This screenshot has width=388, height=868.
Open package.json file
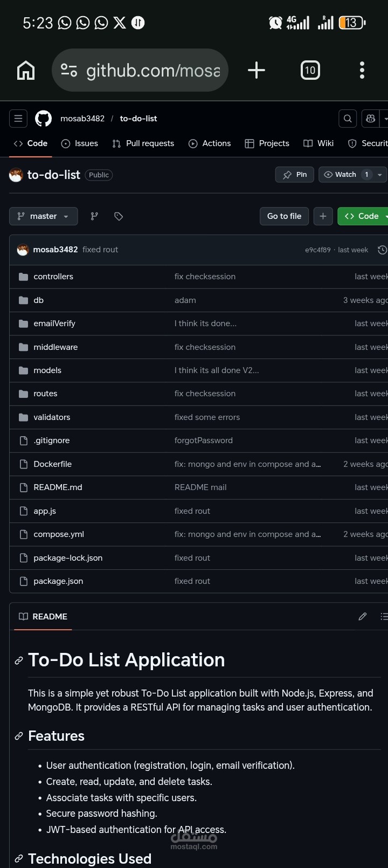click(x=58, y=581)
